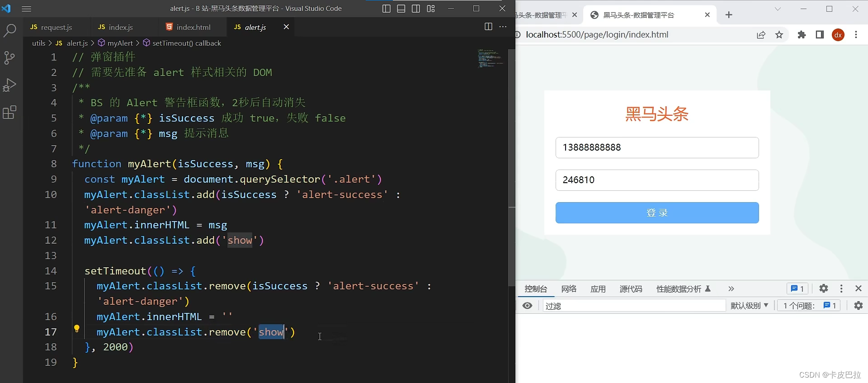Bookmark this page with star icon
Image resolution: width=868 pixels, height=383 pixels.
(779, 35)
